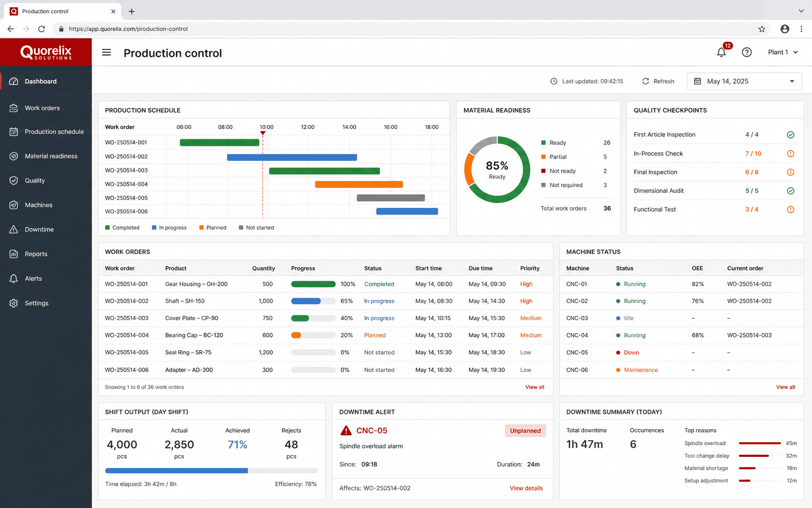Click WO-250514-004 orange schedule bar
The width and height of the screenshot is (812, 508).
click(359, 184)
